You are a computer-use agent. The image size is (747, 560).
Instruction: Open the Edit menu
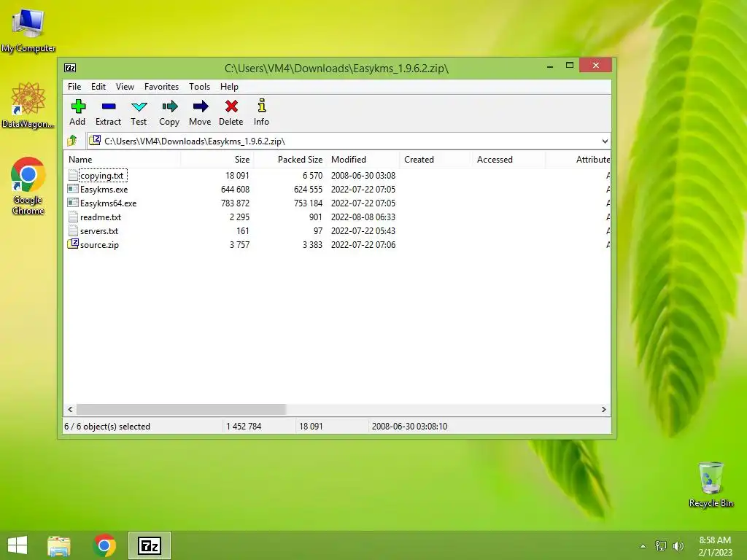pyautogui.click(x=98, y=87)
